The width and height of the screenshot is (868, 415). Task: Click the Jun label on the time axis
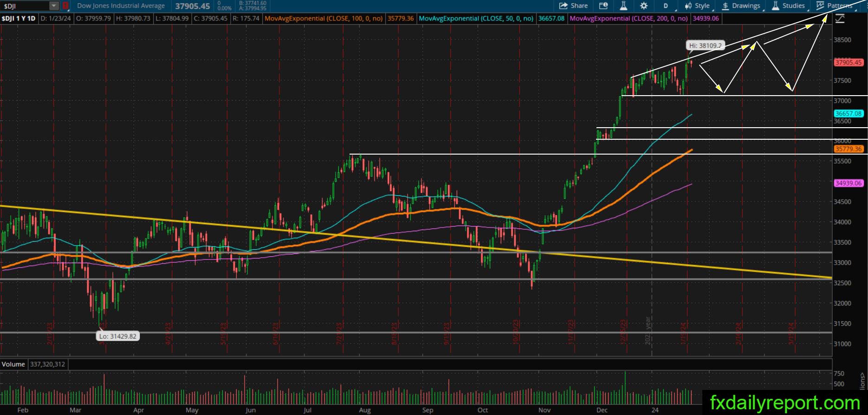pos(251,410)
